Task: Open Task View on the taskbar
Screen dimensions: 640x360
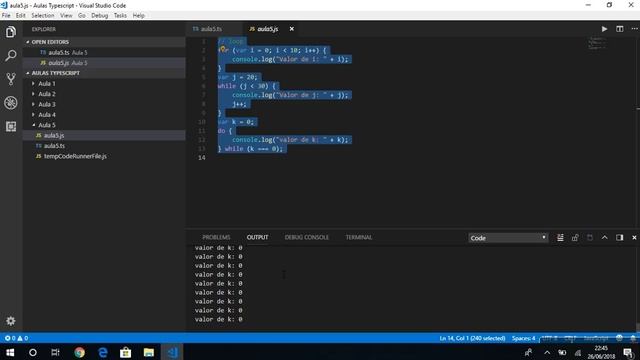Action: tap(56, 352)
